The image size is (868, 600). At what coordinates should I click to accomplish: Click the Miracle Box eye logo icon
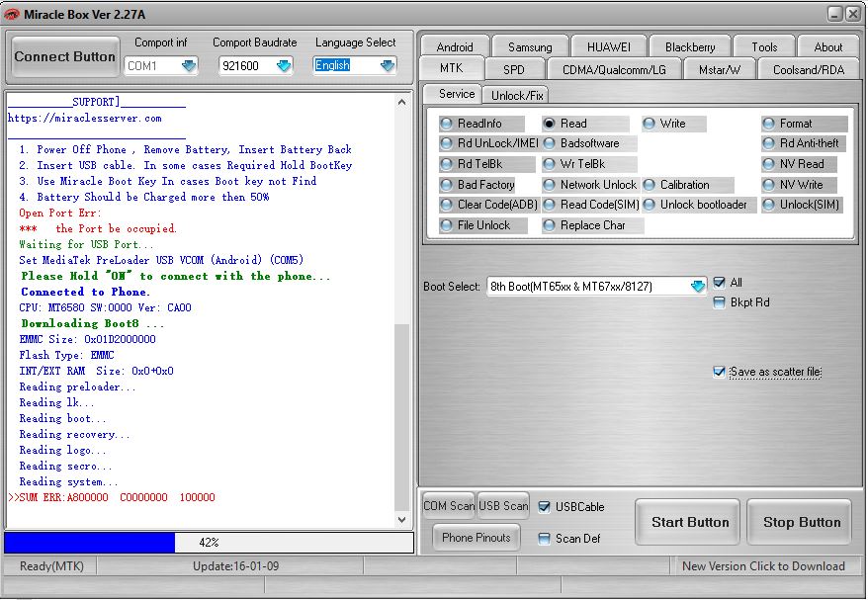[x=12, y=15]
